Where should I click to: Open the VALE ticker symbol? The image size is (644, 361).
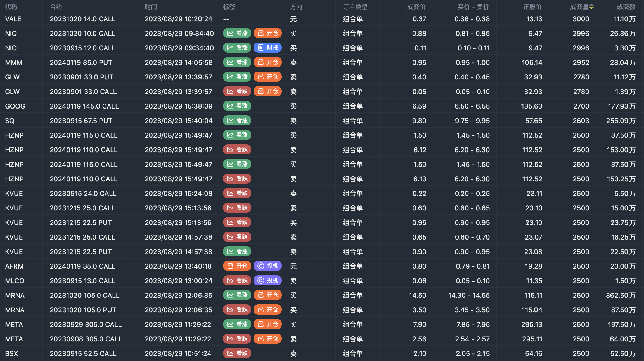coord(13,19)
